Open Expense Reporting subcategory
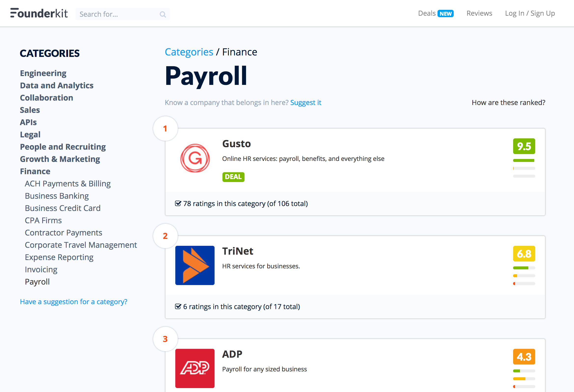Screen dimensions: 574x392 point(59,258)
